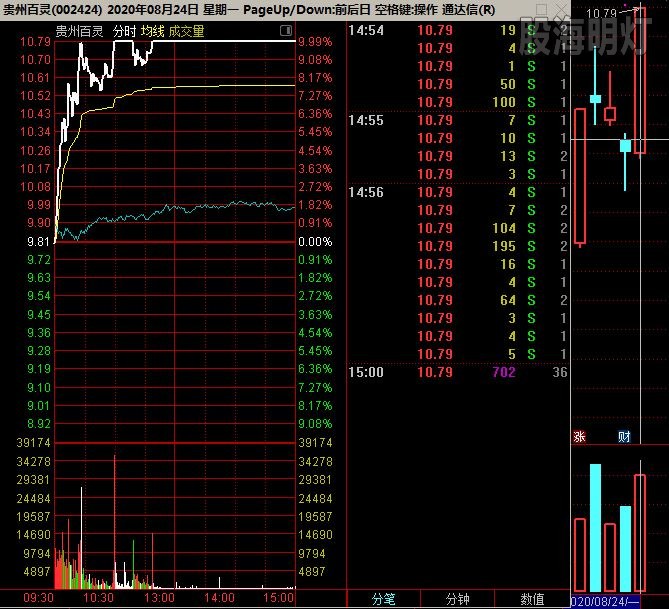Switch to the 分笔 tab
This screenshot has width=669, height=609.
point(383,599)
